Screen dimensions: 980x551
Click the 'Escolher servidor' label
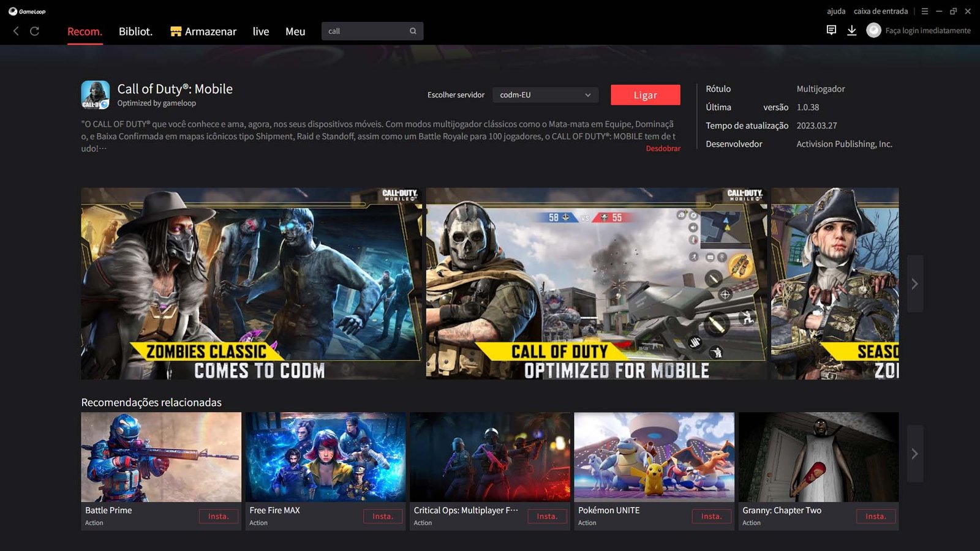point(456,95)
